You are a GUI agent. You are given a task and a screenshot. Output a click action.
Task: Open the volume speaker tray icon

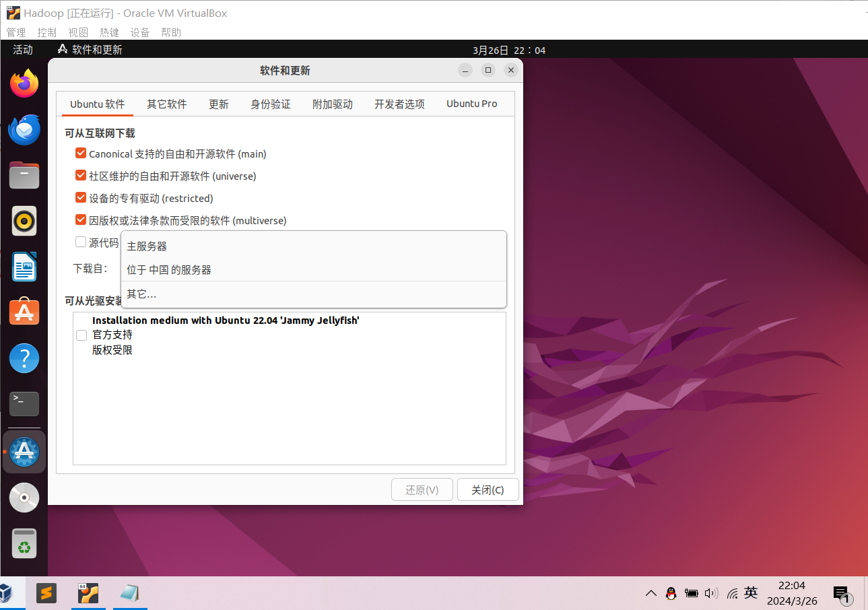pos(711,593)
